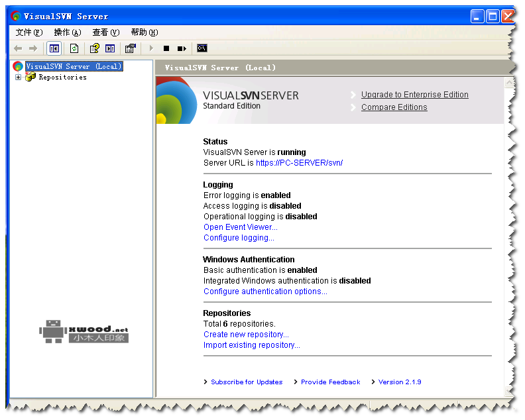Click the 'Status' heading
This screenshot has height=420, width=525.
[x=215, y=142]
